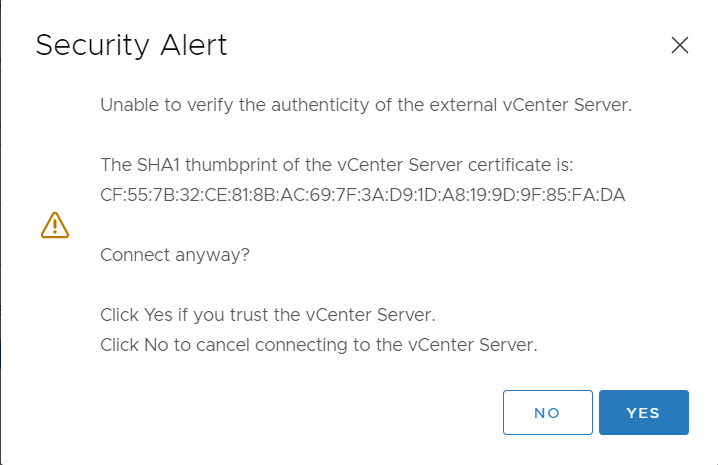The height and width of the screenshot is (465, 718).
Task: Click the trailing 'DA' byte of the thumbprint
Action: [613, 195]
